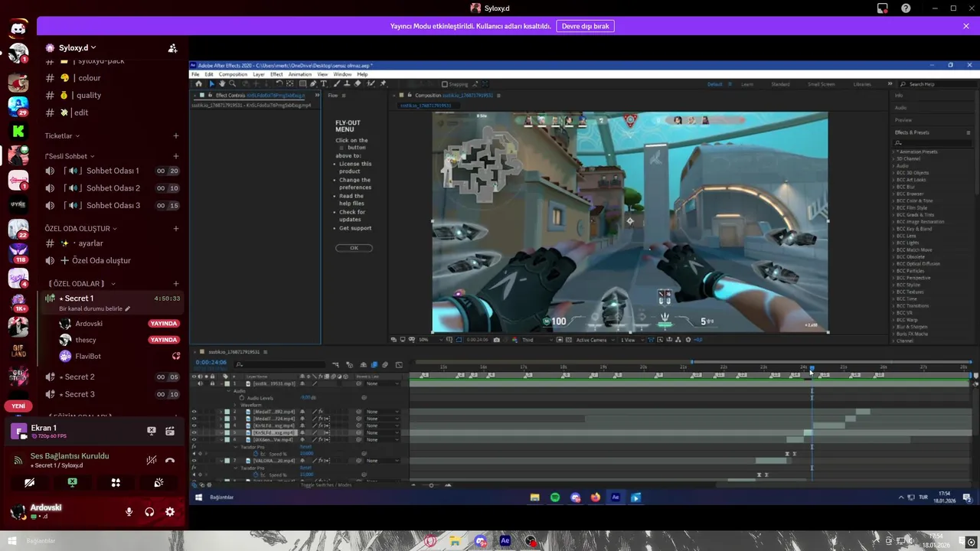
Task: Click Devre dışı bırak button
Action: click(585, 26)
